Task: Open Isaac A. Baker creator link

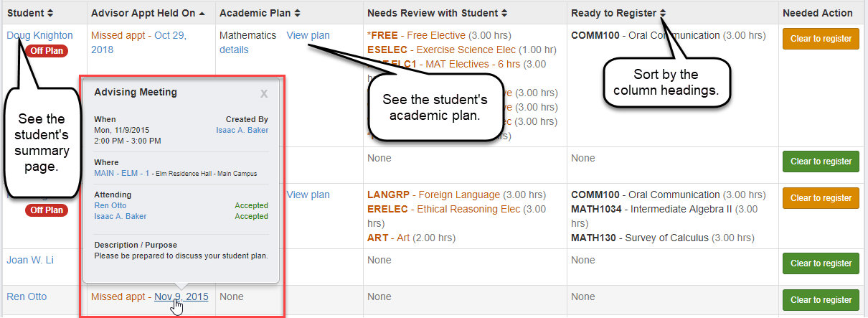Action: coord(242,130)
